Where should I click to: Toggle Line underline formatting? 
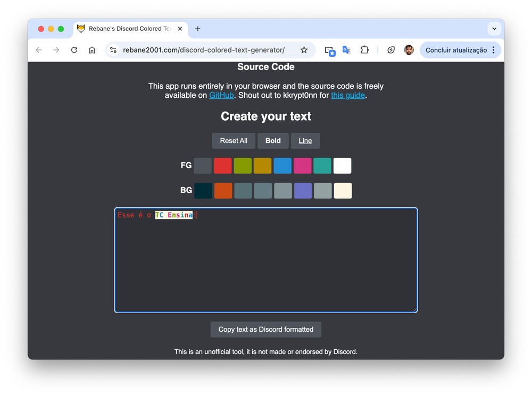tap(305, 141)
